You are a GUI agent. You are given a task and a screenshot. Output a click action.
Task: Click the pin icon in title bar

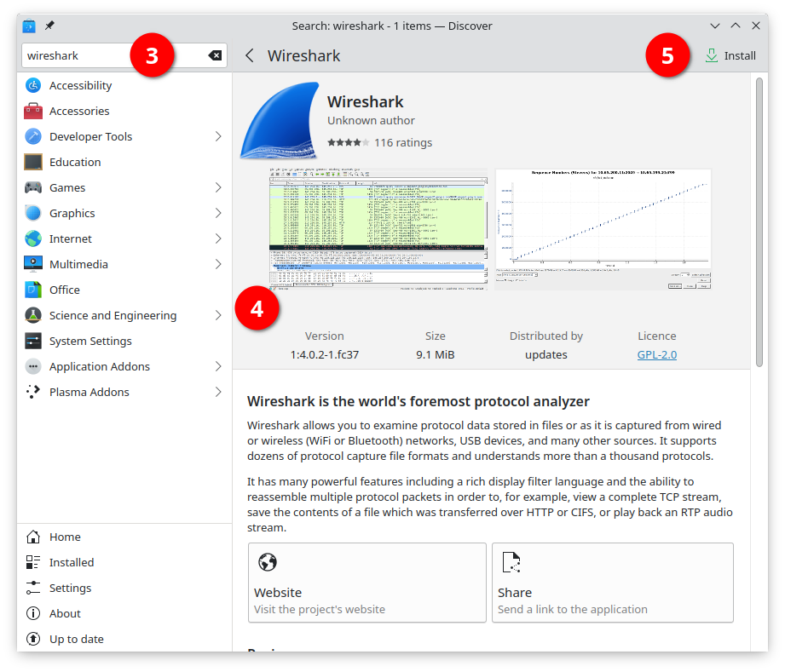click(x=50, y=26)
